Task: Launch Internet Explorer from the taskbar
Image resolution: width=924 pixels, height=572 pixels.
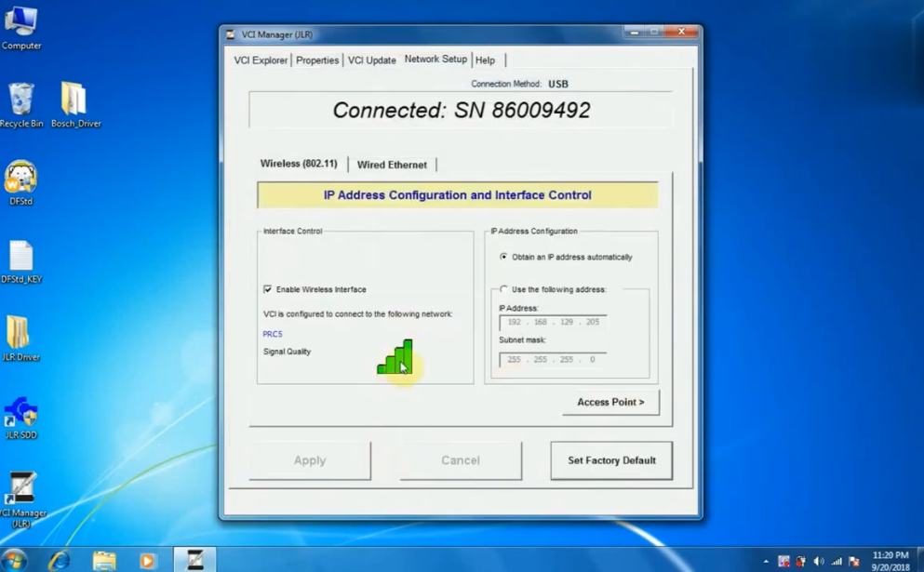Action: coord(59,560)
